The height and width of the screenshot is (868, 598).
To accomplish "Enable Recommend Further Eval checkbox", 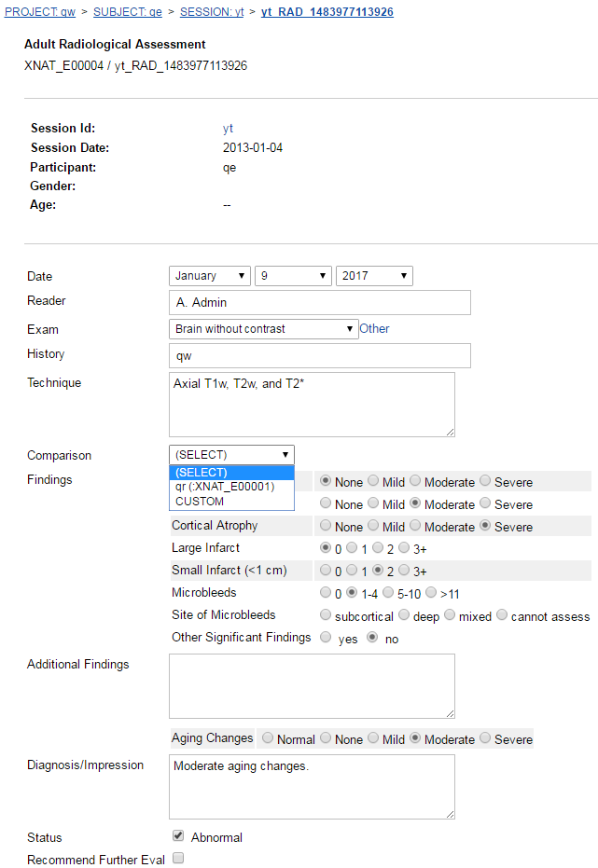I will 178,859.
